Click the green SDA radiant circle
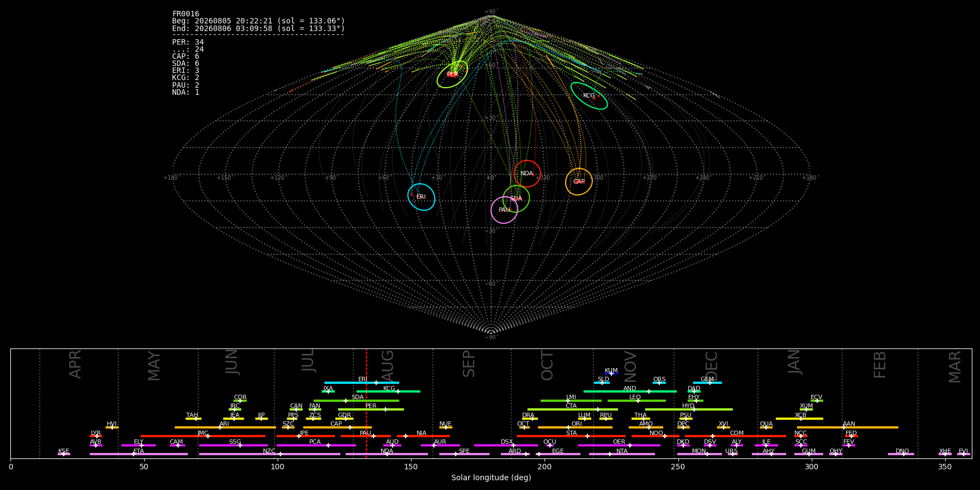Viewport: 980px width, 490px height. click(516, 198)
